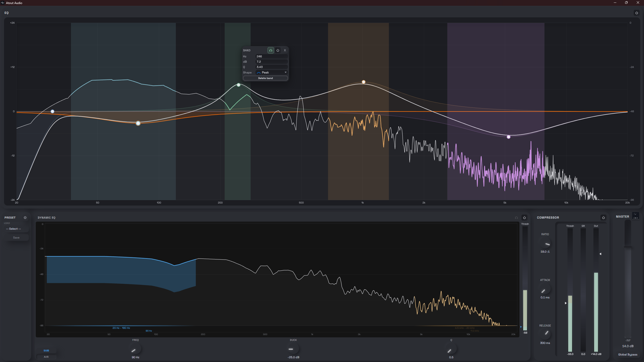644x362 pixels.
Task: Restore down the Atout Audio window
Action: 626,3
